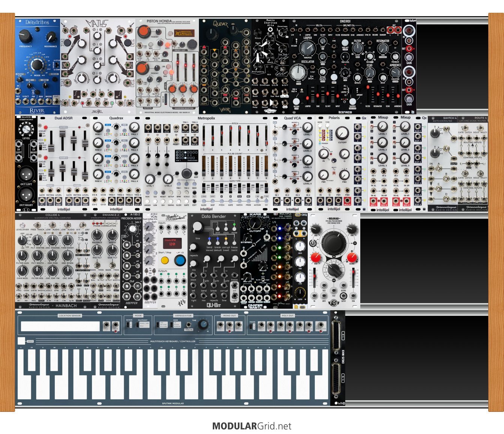Click the Polaris Cutoff knob
Viewport: 504px width, 434px height.
tap(342, 133)
